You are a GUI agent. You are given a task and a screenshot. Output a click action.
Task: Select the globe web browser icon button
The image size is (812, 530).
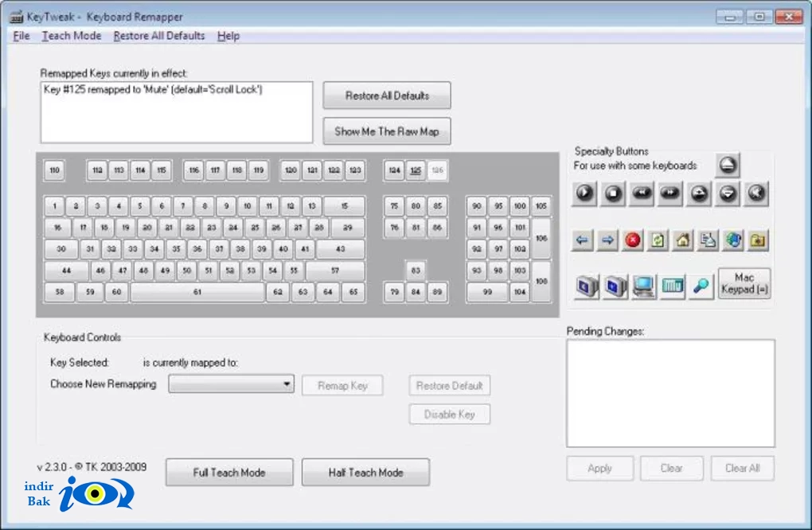click(x=733, y=240)
